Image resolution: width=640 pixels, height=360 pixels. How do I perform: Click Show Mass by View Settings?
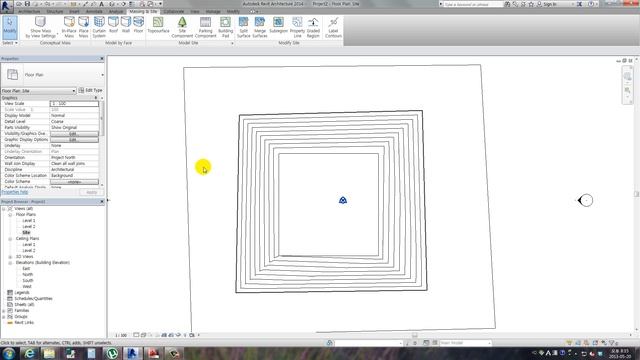tap(40, 27)
